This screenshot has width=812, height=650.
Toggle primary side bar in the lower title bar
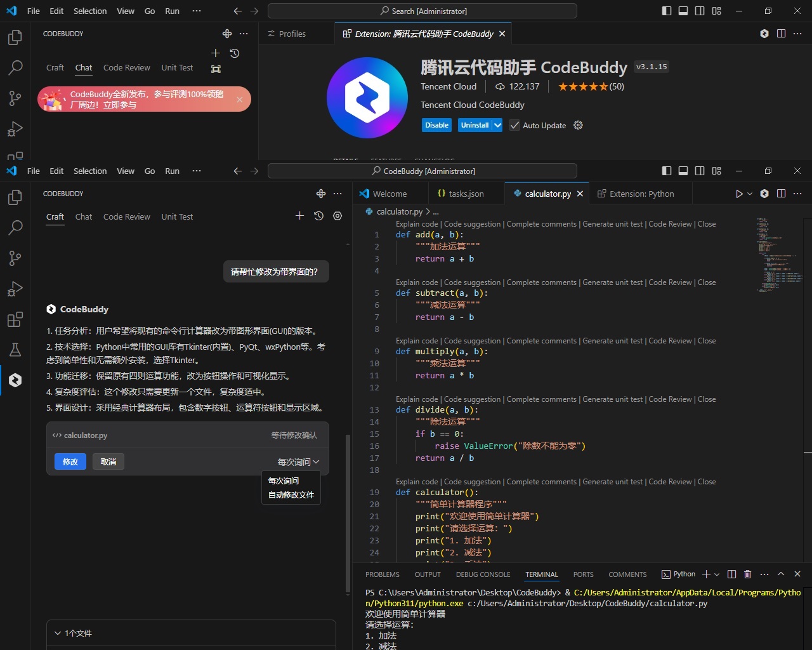coord(666,171)
